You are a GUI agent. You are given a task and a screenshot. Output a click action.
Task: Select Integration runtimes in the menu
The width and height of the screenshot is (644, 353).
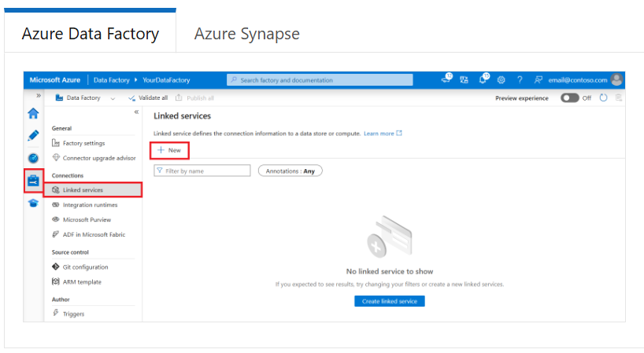coord(89,204)
